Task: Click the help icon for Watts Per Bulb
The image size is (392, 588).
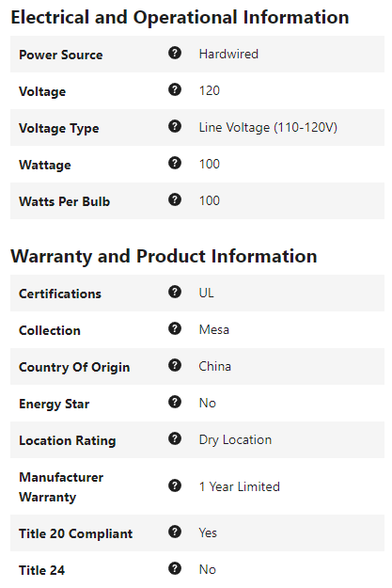Action: (x=175, y=199)
